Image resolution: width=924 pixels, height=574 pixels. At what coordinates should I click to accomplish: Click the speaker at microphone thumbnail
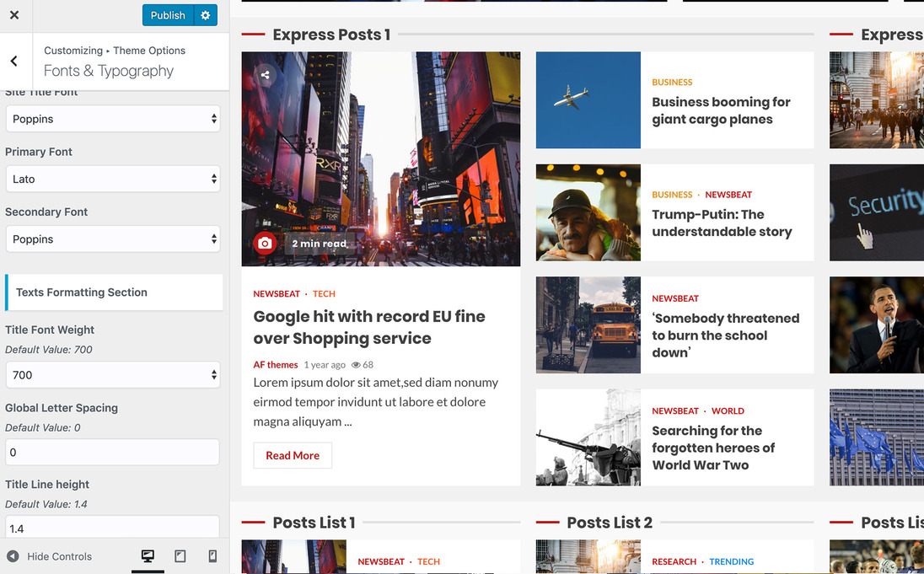(877, 325)
